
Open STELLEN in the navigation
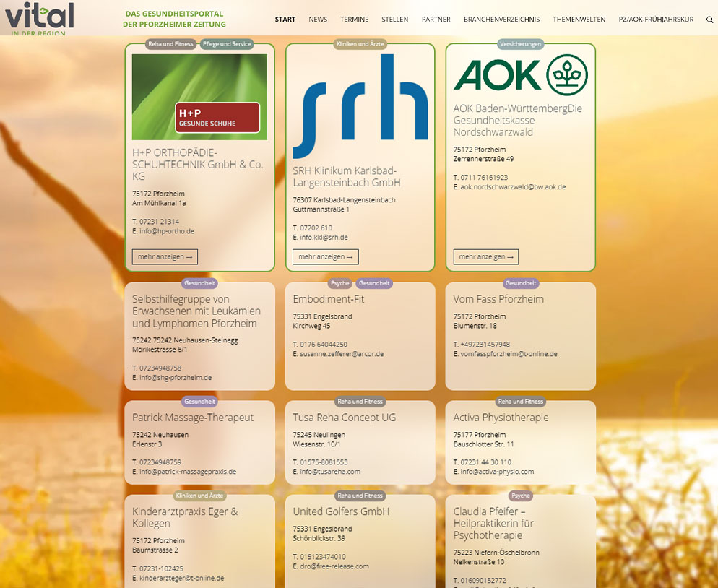[394, 20]
